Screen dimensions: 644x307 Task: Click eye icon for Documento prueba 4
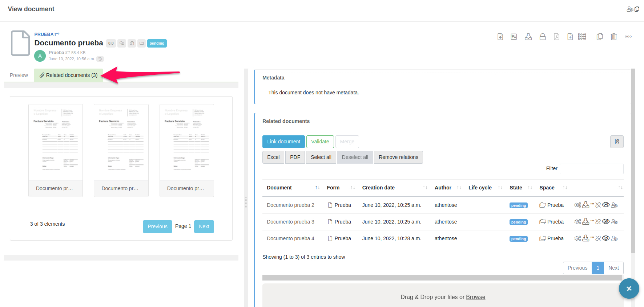[x=606, y=238]
